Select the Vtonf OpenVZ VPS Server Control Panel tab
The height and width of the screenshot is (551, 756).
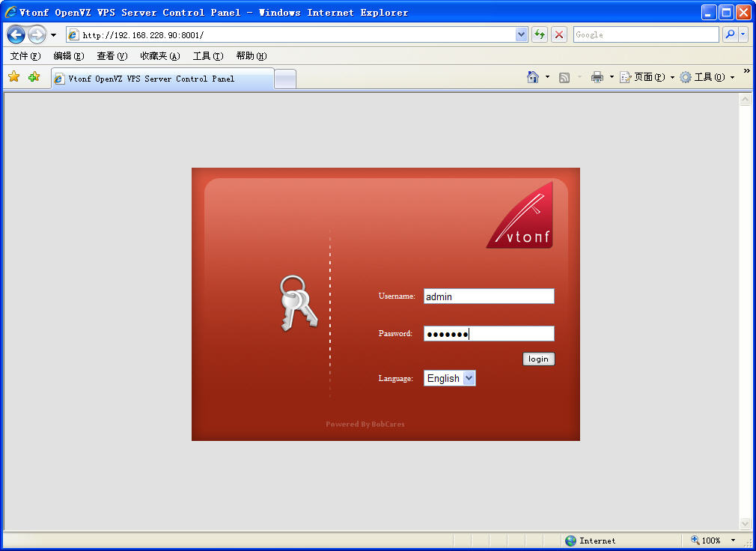coord(163,79)
